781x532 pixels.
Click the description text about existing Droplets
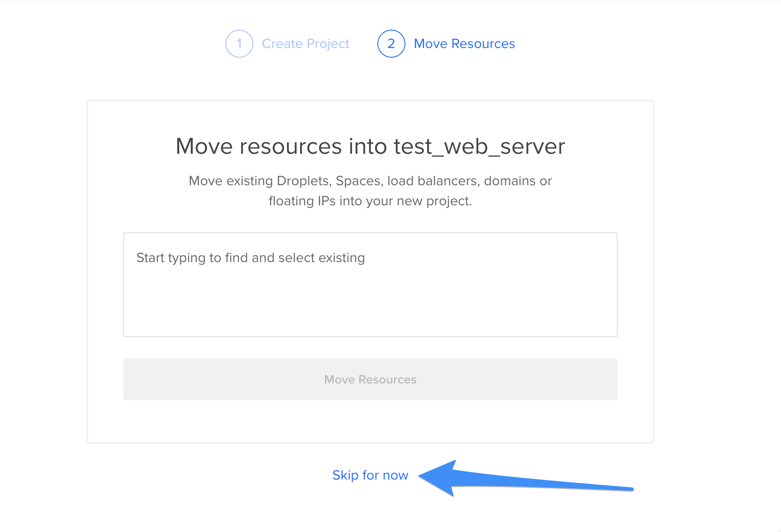[x=370, y=191]
